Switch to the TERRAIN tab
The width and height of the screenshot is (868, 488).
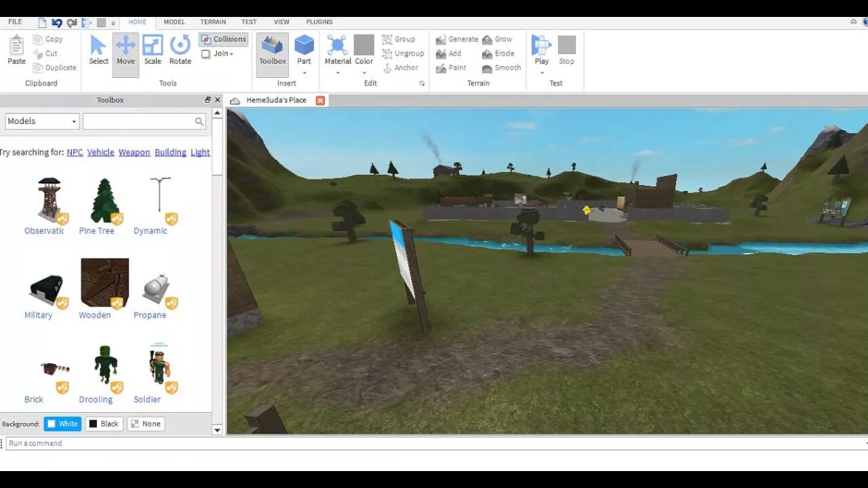213,22
